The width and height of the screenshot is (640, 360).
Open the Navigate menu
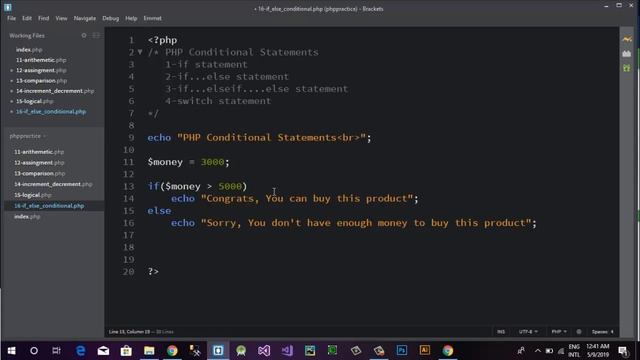pyautogui.click(x=84, y=18)
